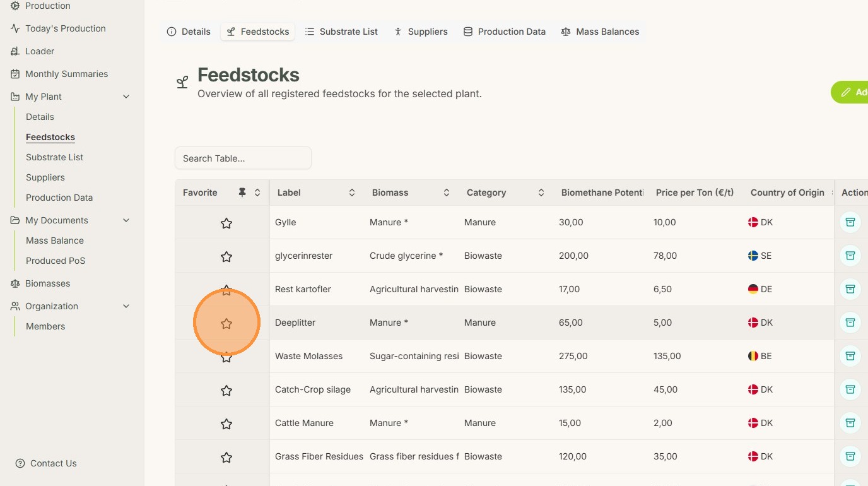Viewport: 868px width, 486px height.
Task: Open the Loader sidebar item
Action: (39, 51)
